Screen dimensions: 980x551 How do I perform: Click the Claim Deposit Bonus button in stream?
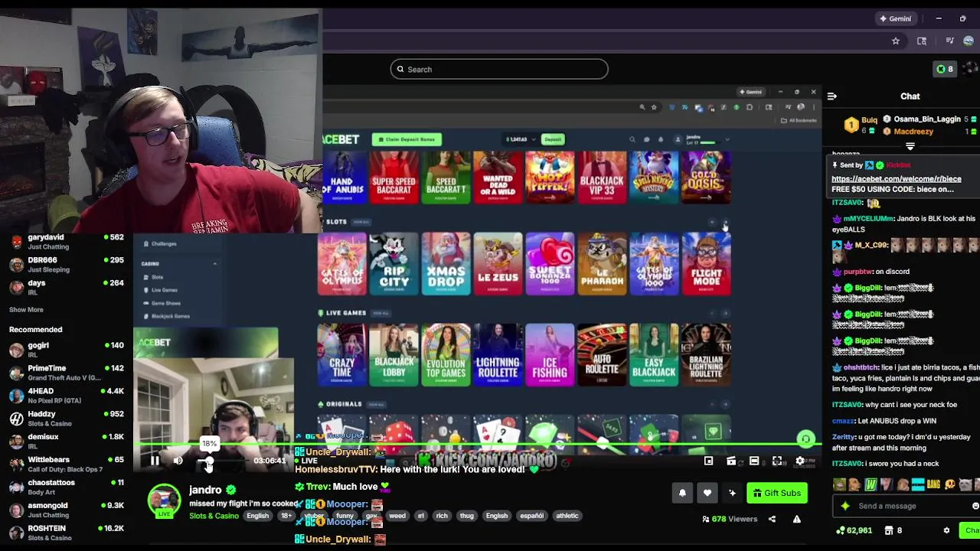pyautogui.click(x=407, y=139)
